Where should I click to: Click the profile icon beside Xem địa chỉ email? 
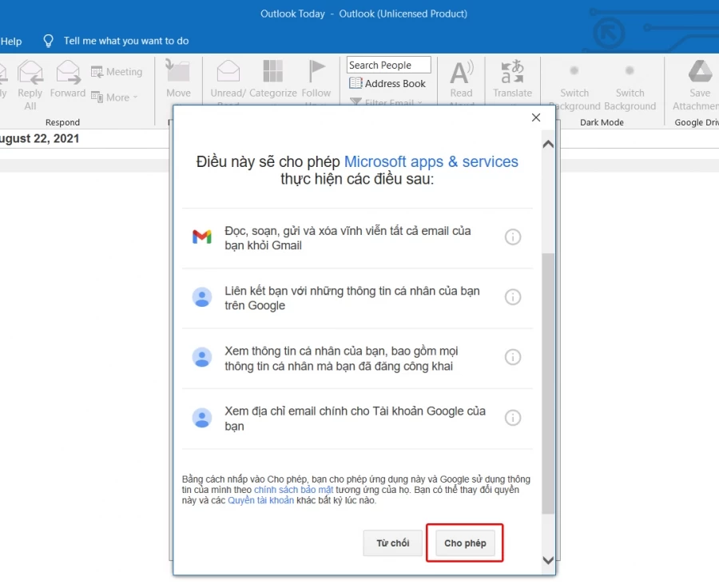point(202,418)
